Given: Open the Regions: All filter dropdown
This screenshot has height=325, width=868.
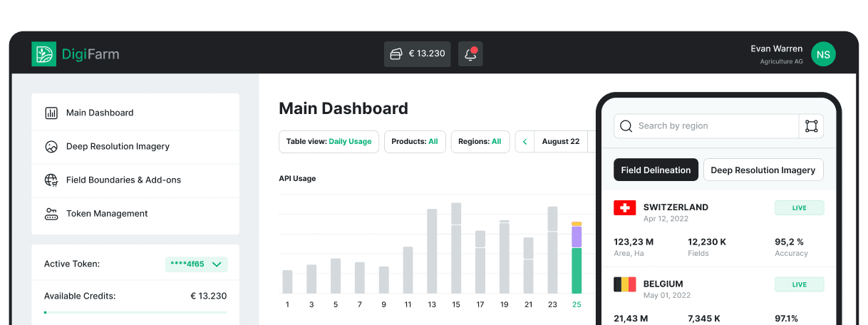Looking at the screenshot, I should pos(480,142).
